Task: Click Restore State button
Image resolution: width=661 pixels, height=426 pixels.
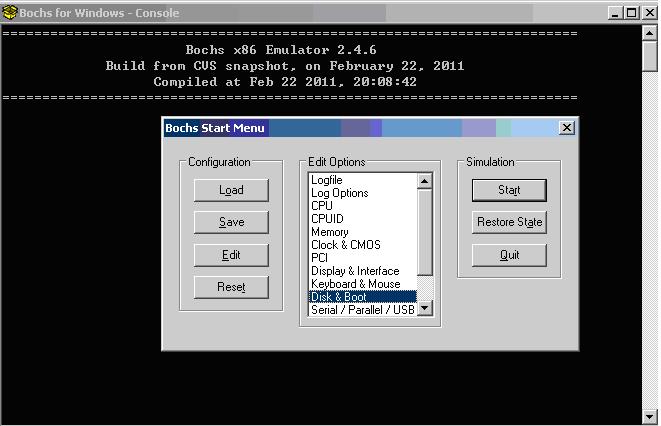Action: click(509, 222)
